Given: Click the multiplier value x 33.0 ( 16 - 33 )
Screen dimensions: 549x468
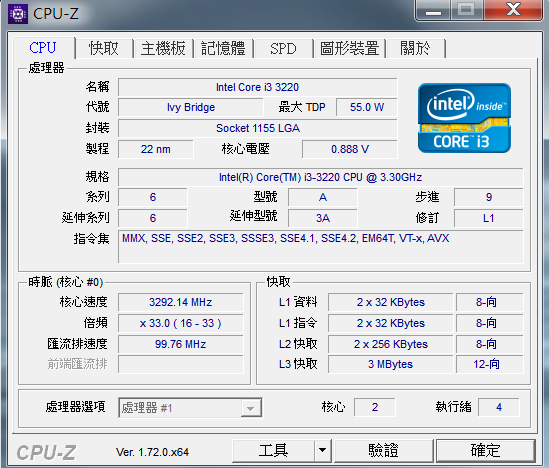Looking at the screenshot, I should tap(181, 323).
